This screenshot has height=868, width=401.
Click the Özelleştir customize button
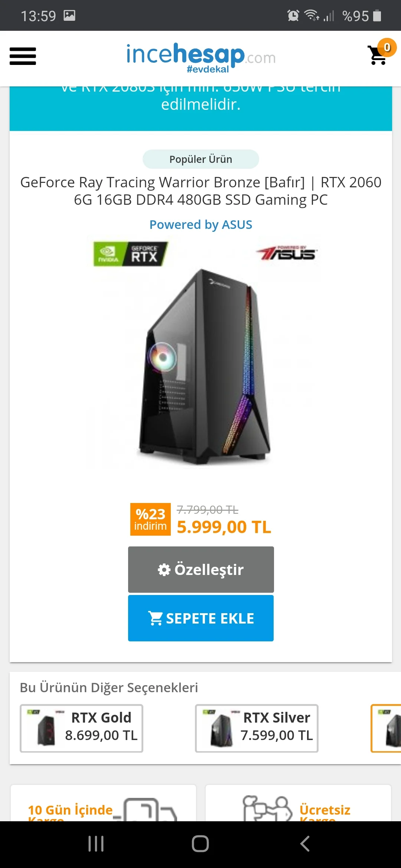[x=201, y=569]
